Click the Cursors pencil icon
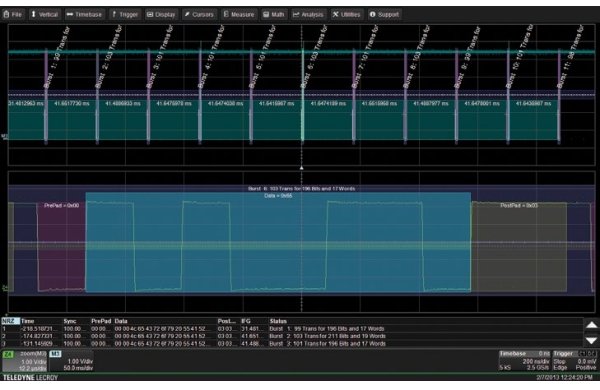This screenshot has width=600, height=390. coord(187,15)
